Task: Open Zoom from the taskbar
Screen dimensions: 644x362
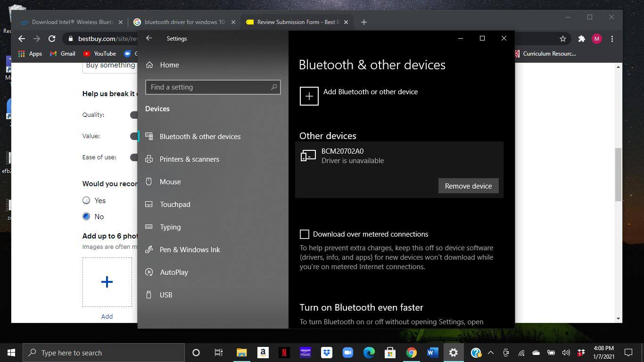Action: [347, 353]
